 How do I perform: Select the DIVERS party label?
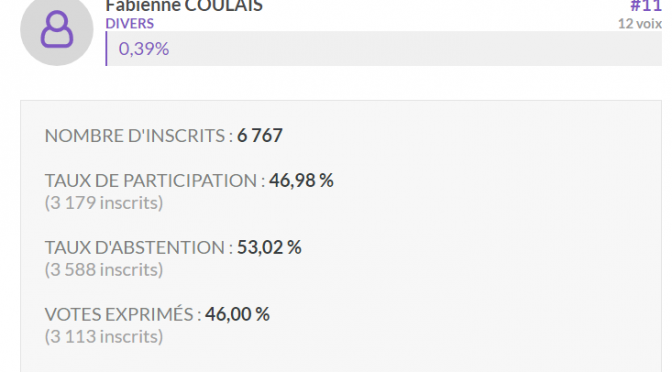[x=129, y=23]
